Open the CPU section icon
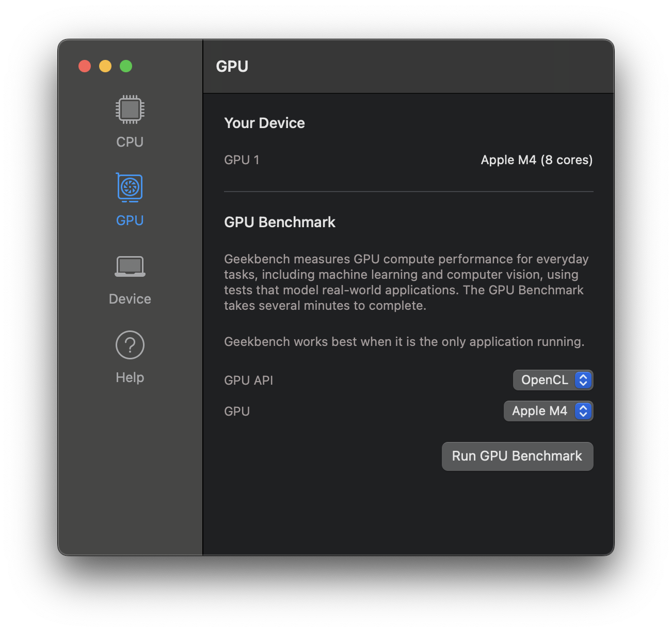The image size is (672, 632). (x=130, y=109)
